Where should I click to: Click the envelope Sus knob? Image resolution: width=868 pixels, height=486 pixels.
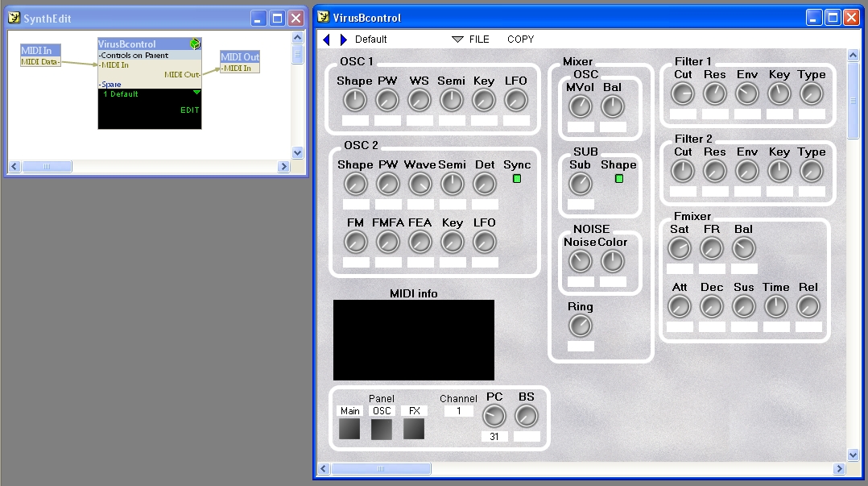click(x=743, y=306)
